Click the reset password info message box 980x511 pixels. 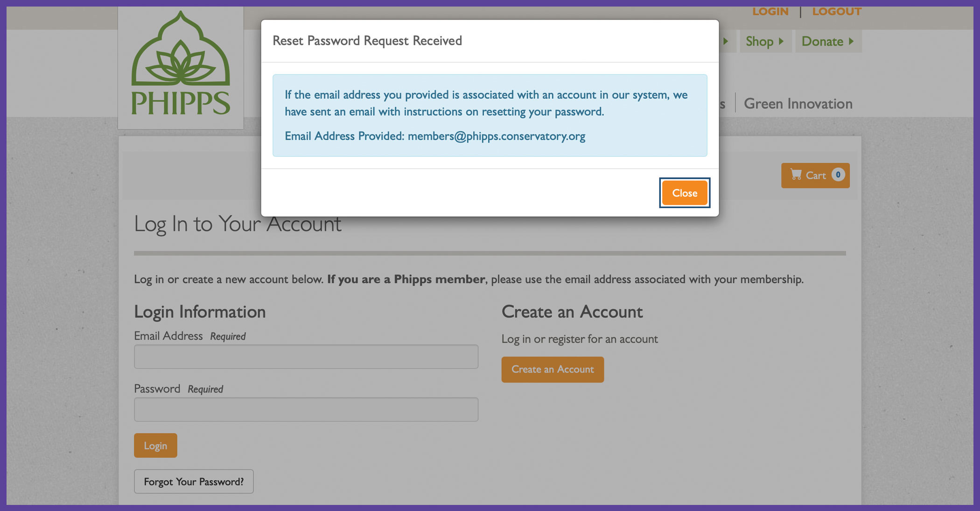click(490, 115)
